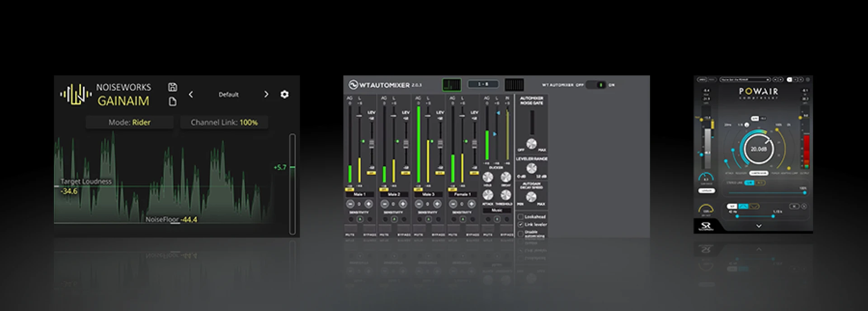Select the green meter view at top of Automixer
The height and width of the screenshot is (311, 868).
[451, 85]
